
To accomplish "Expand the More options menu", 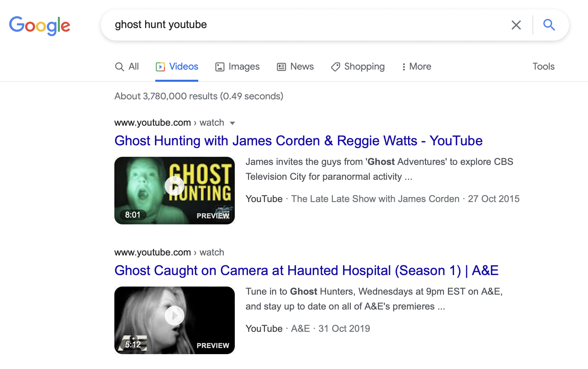I will pyautogui.click(x=416, y=67).
